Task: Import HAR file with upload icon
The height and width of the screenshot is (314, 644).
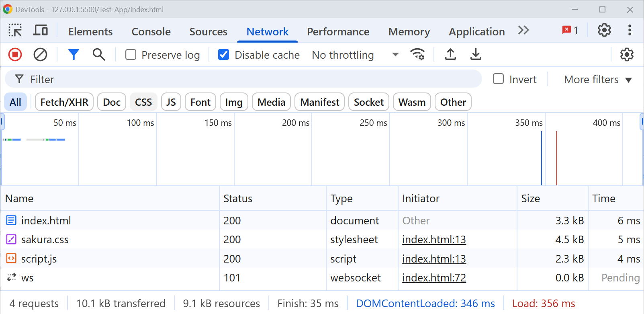Action: click(450, 54)
